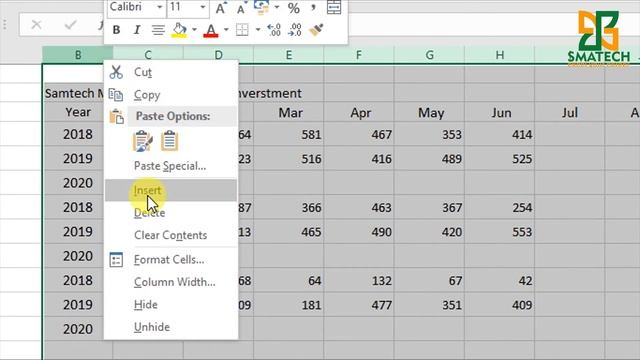Screen dimensions: 640x360
Task: Apply yellow fill color bucket
Action: [179, 30]
